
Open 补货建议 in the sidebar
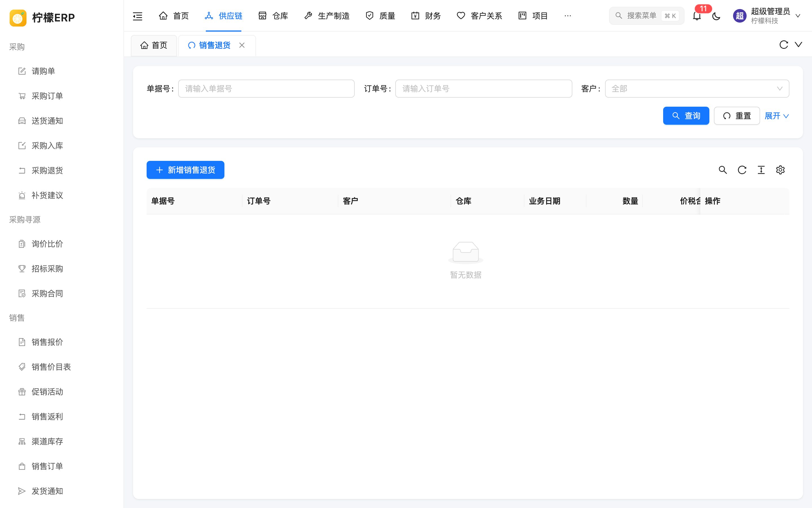point(62,196)
